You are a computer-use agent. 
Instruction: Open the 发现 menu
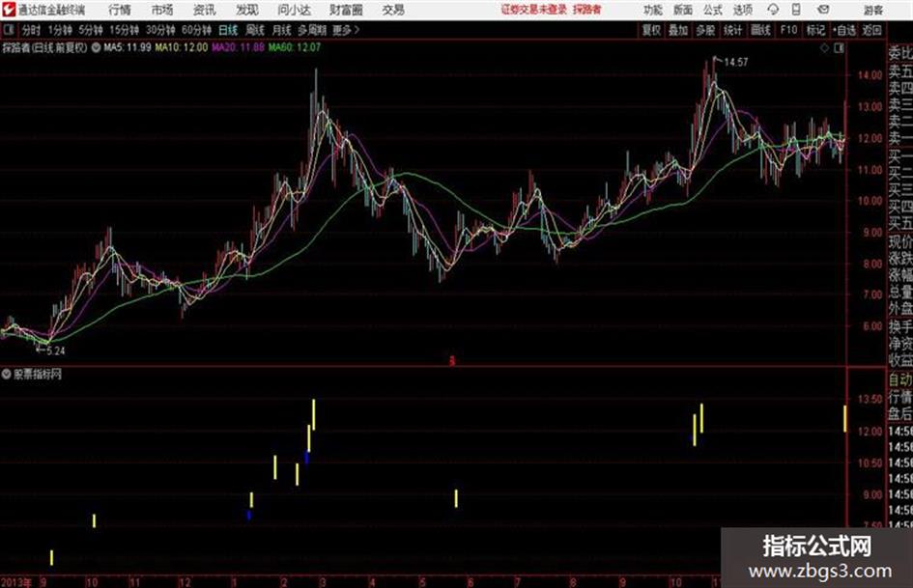(x=247, y=10)
